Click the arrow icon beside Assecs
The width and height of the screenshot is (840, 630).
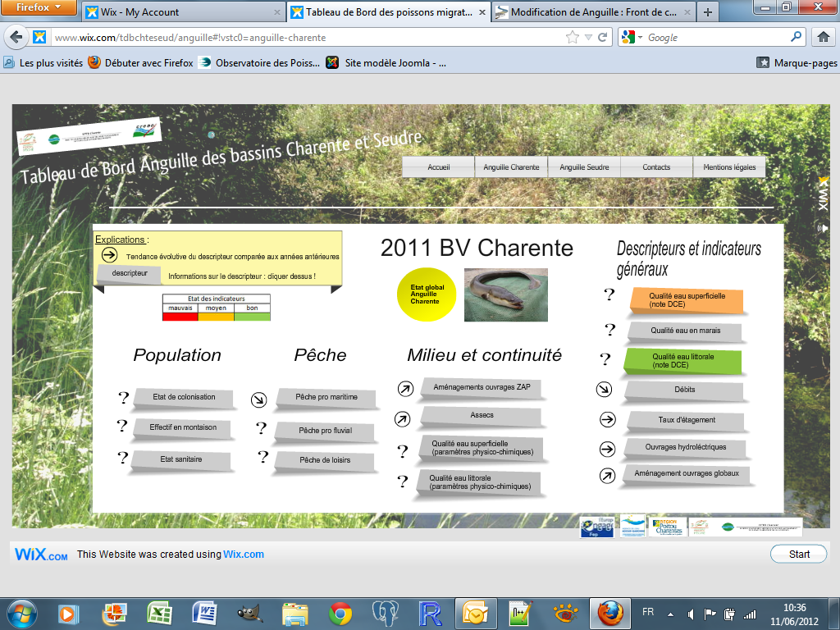click(402, 419)
